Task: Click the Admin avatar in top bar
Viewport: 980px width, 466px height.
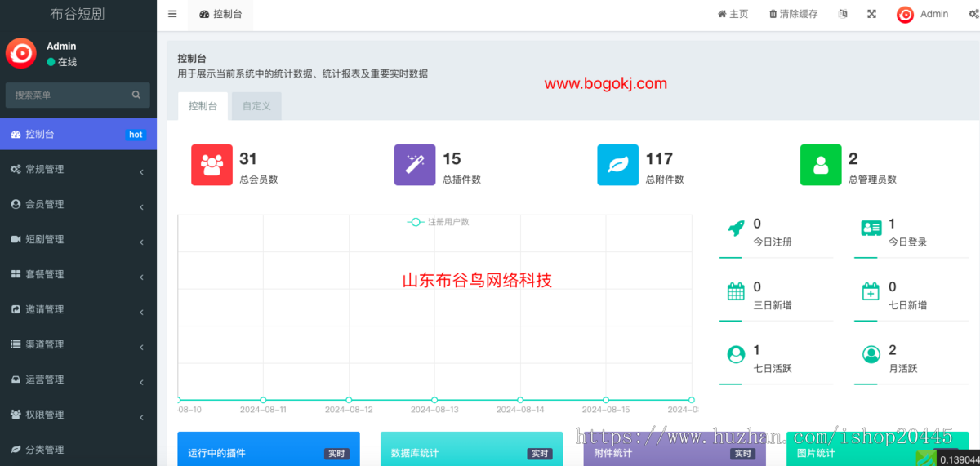Action: (x=905, y=14)
